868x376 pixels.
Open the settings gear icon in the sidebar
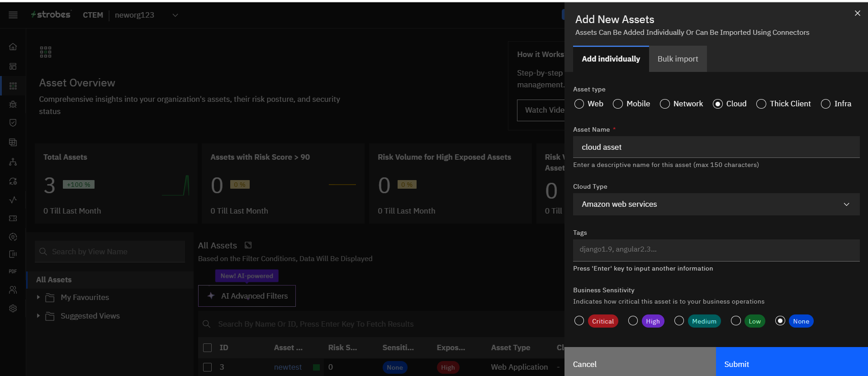point(13,309)
